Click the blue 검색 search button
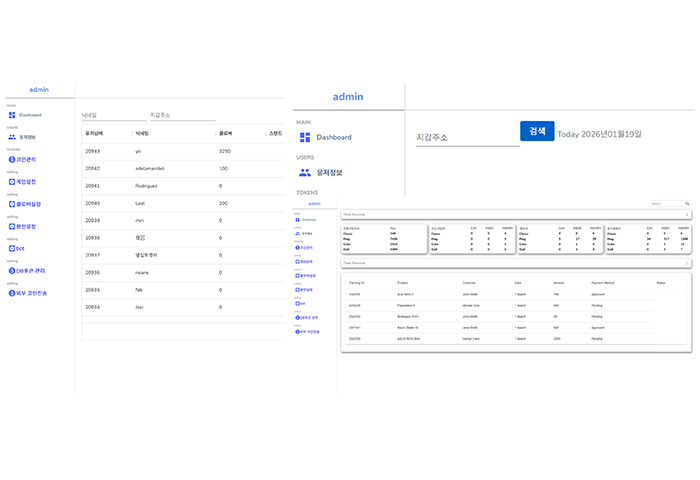 [x=537, y=131]
